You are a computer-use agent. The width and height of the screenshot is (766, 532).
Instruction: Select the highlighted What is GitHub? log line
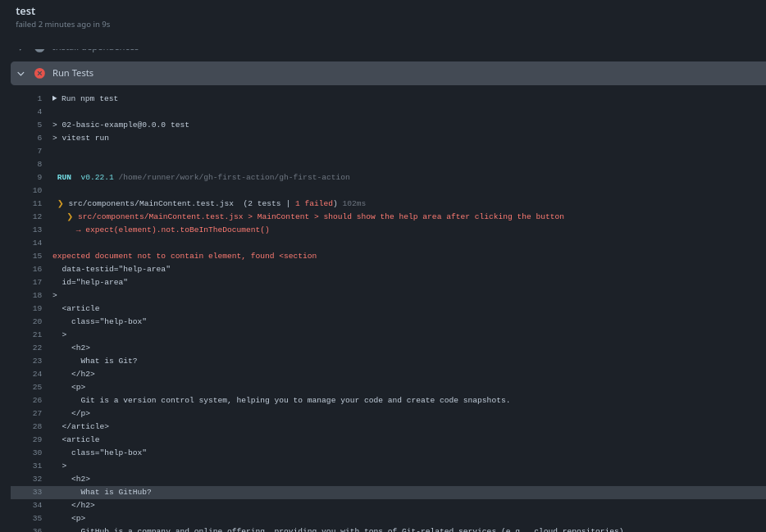tap(115, 492)
